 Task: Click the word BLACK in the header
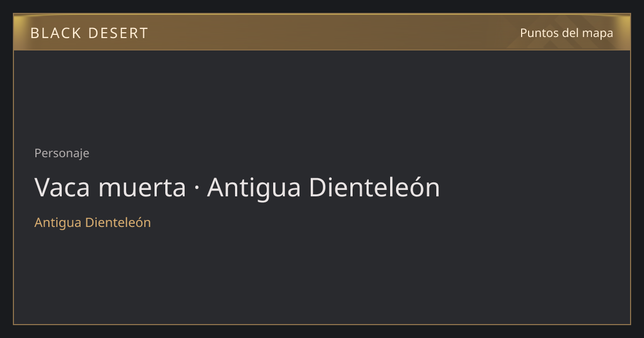pos(54,33)
